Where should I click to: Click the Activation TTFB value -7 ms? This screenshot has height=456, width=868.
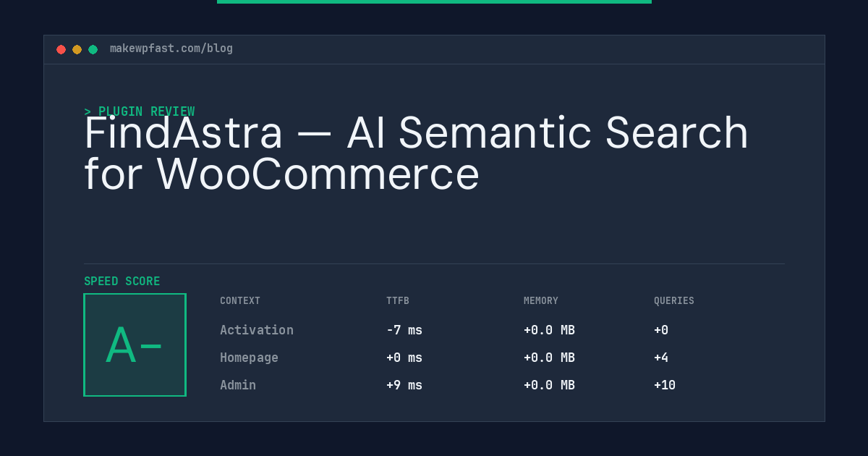tap(404, 330)
